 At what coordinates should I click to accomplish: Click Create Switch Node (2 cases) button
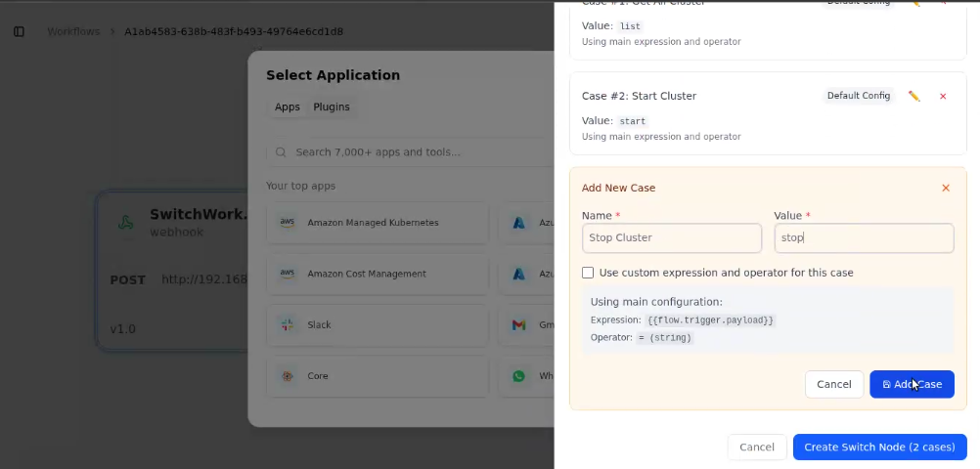click(879, 447)
